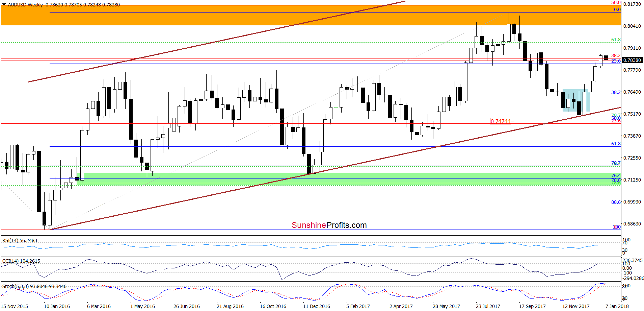This screenshot has height=311, width=644.
Task: Click the 0.68630 price axis label
Action: (x=632, y=224)
